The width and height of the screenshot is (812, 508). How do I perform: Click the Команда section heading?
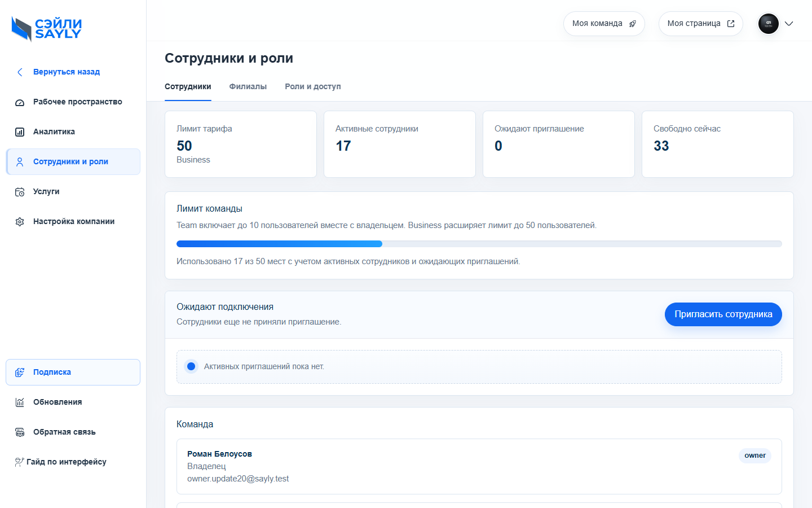195,424
